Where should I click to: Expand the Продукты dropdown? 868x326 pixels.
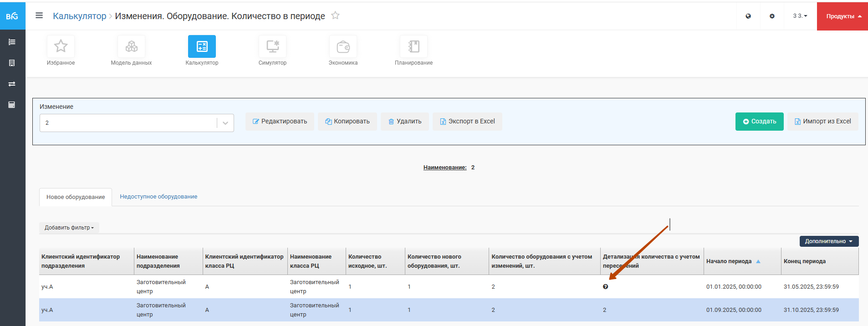(x=842, y=16)
